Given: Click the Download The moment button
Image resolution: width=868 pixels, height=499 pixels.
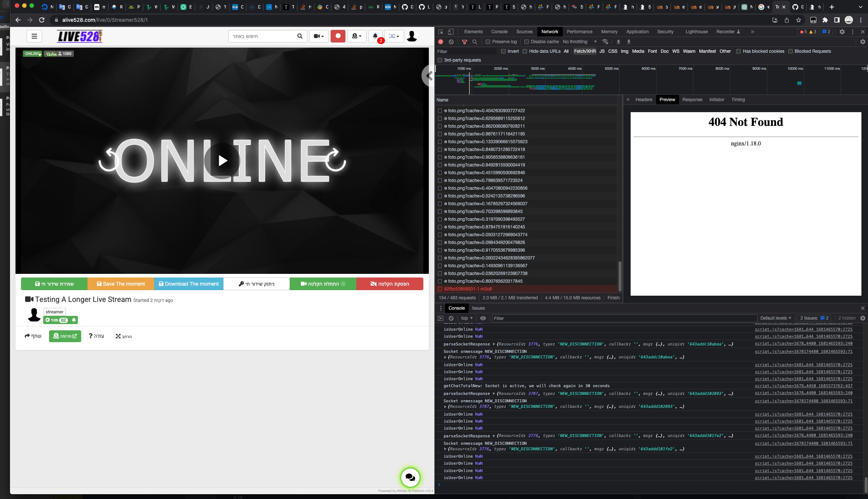Looking at the screenshot, I should tap(189, 284).
